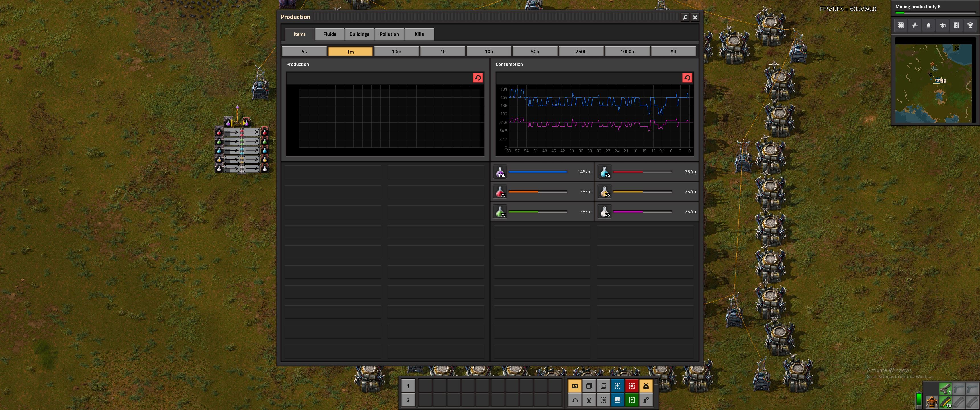Select the 1h time range button
Image resolution: width=980 pixels, height=410 pixels.
442,51
